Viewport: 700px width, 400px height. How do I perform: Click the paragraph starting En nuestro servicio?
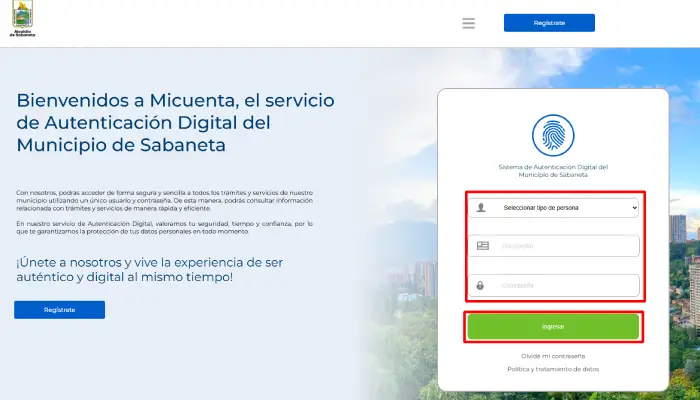(164, 228)
